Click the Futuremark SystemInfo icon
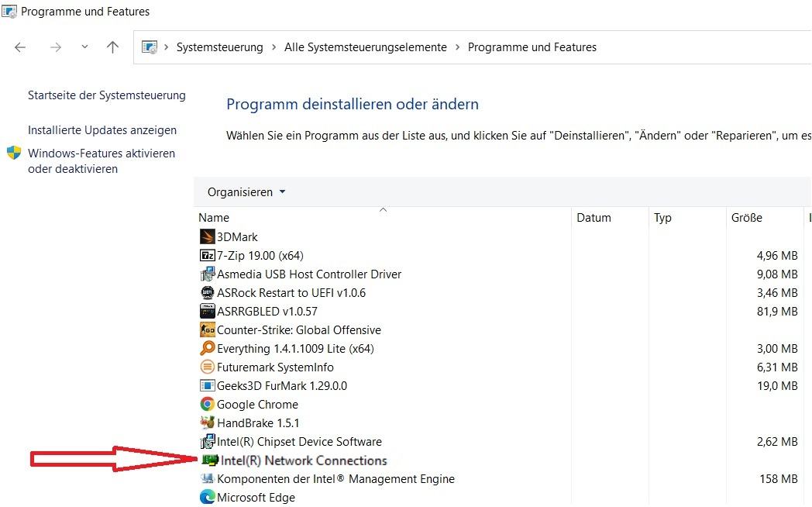This screenshot has height=507, width=812. pyautogui.click(x=207, y=367)
